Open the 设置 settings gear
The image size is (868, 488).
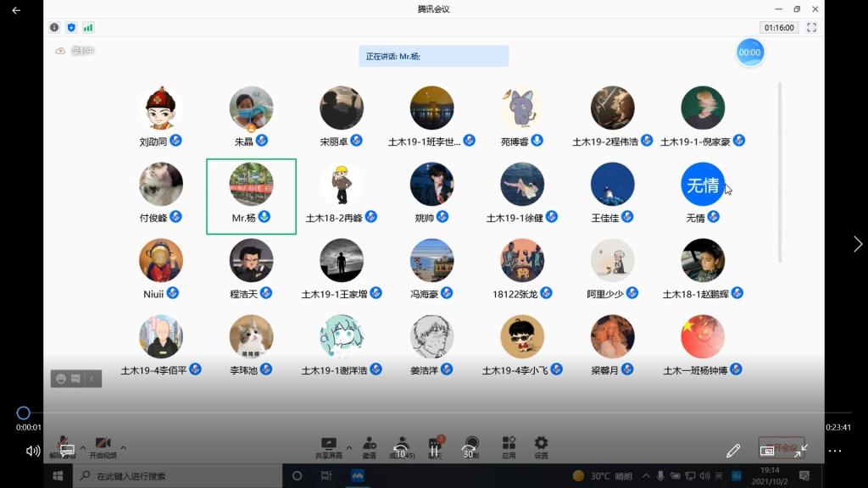click(x=541, y=446)
